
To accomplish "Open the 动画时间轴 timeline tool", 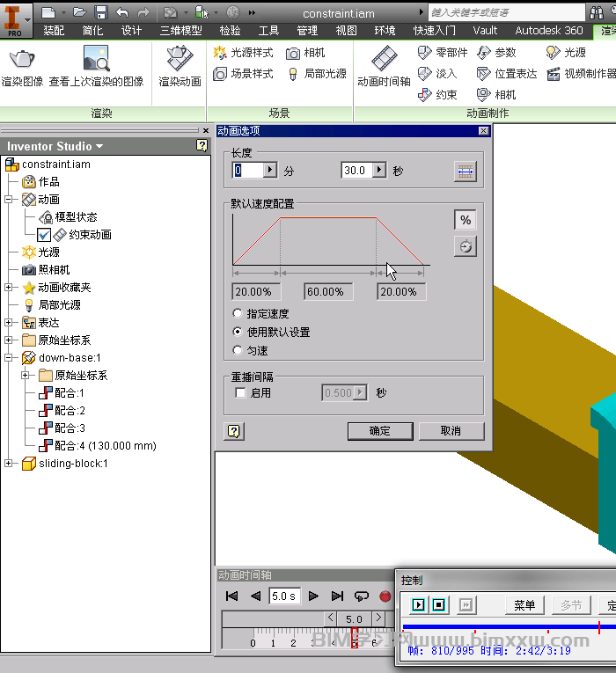I will coord(384,60).
